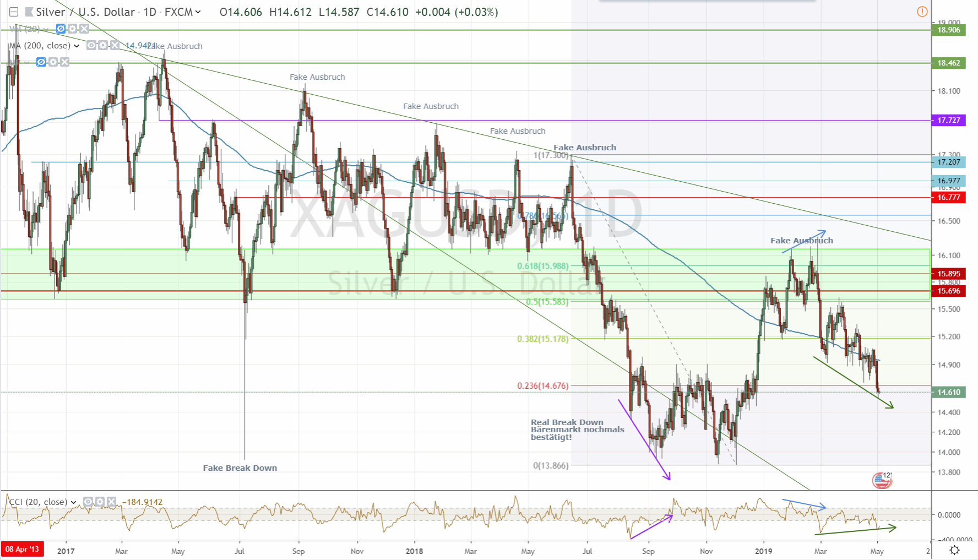Click the C14.610 close price value
This screenshot has height=560, width=978.
pos(388,12)
